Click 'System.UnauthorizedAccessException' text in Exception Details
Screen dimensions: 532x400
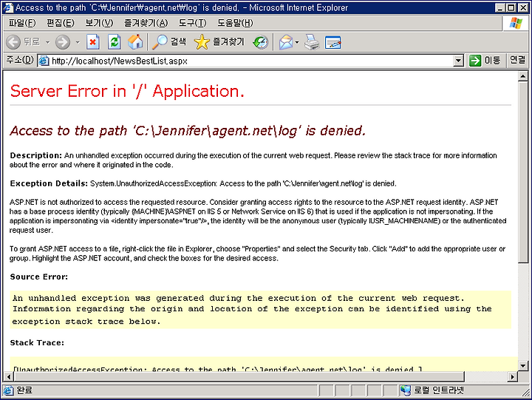coord(154,183)
